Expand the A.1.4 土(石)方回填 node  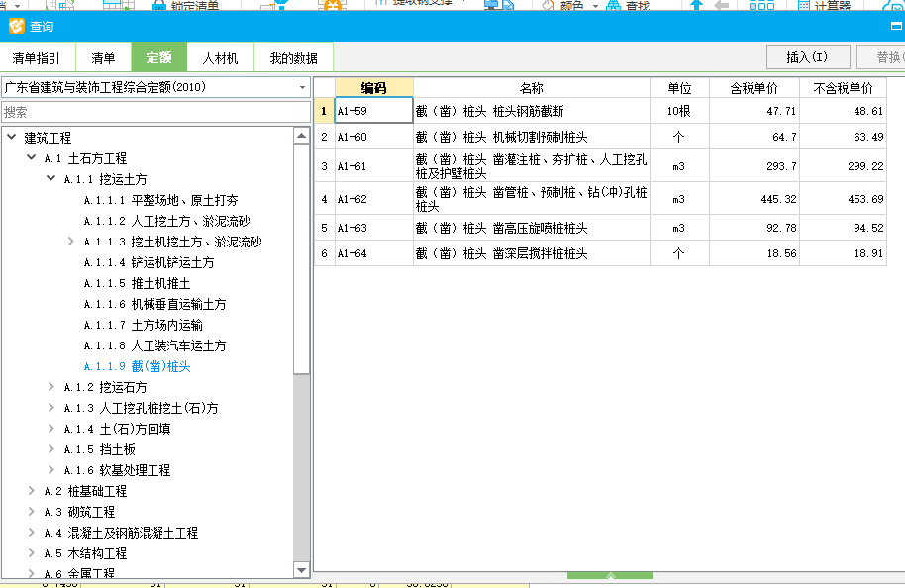[x=50, y=429]
